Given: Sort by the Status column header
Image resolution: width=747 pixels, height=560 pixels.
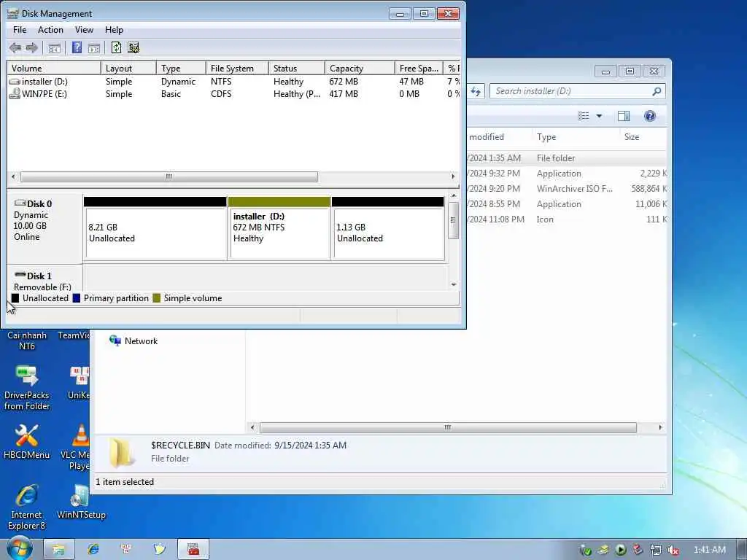Looking at the screenshot, I should pos(297,68).
